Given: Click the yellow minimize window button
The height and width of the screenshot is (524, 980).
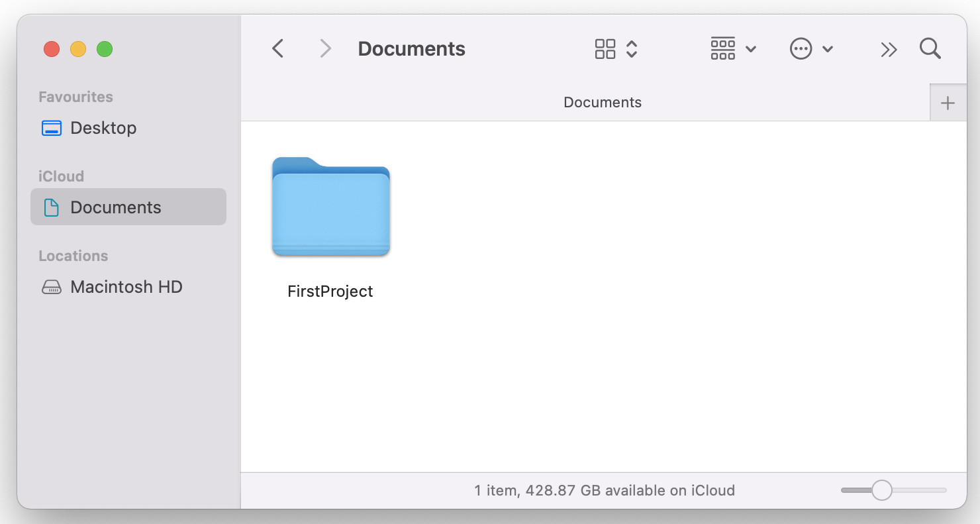Looking at the screenshot, I should pos(77,49).
